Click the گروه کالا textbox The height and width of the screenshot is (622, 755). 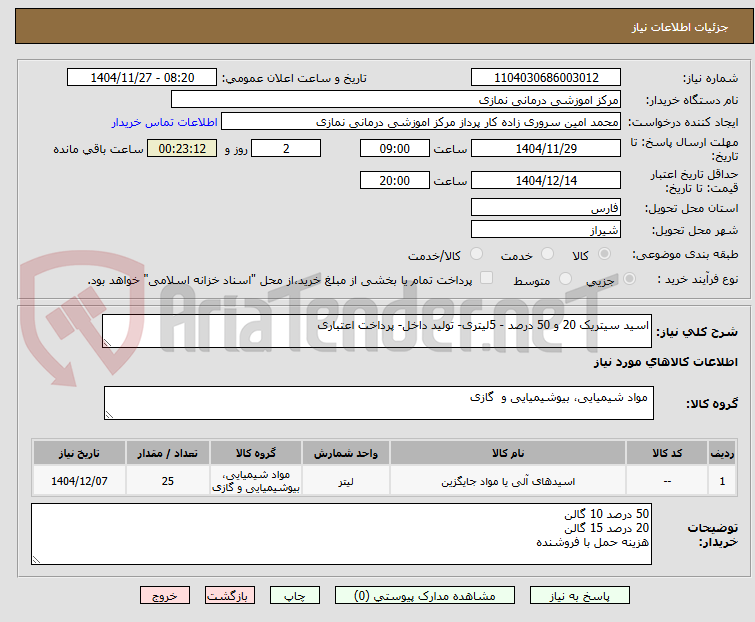click(379, 403)
